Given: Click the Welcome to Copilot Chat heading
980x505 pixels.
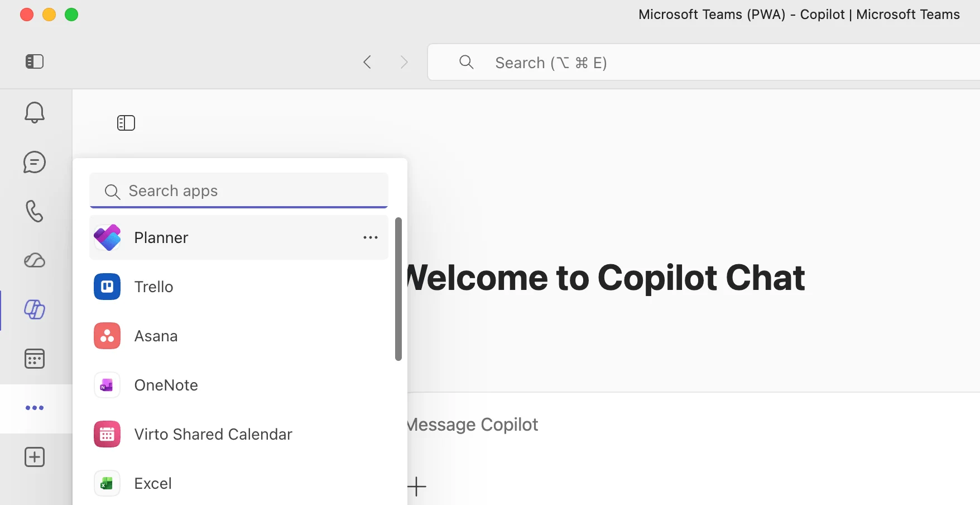Looking at the screenshot, I should 606,278.
